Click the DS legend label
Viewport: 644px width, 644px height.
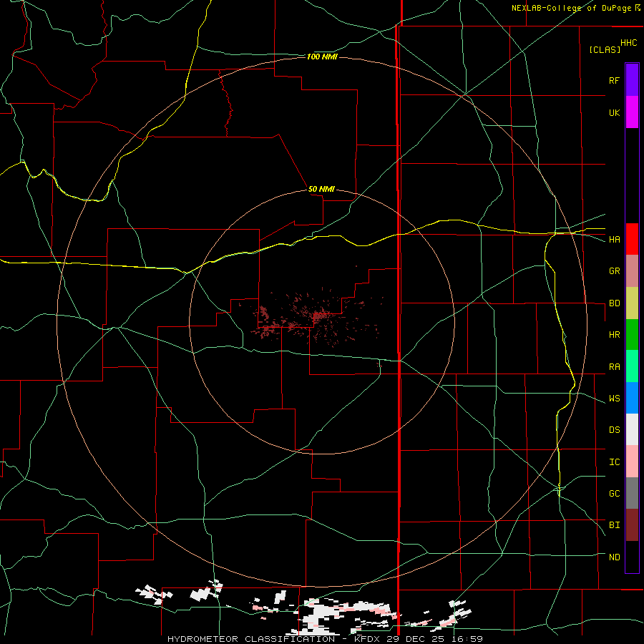point(614,430)
